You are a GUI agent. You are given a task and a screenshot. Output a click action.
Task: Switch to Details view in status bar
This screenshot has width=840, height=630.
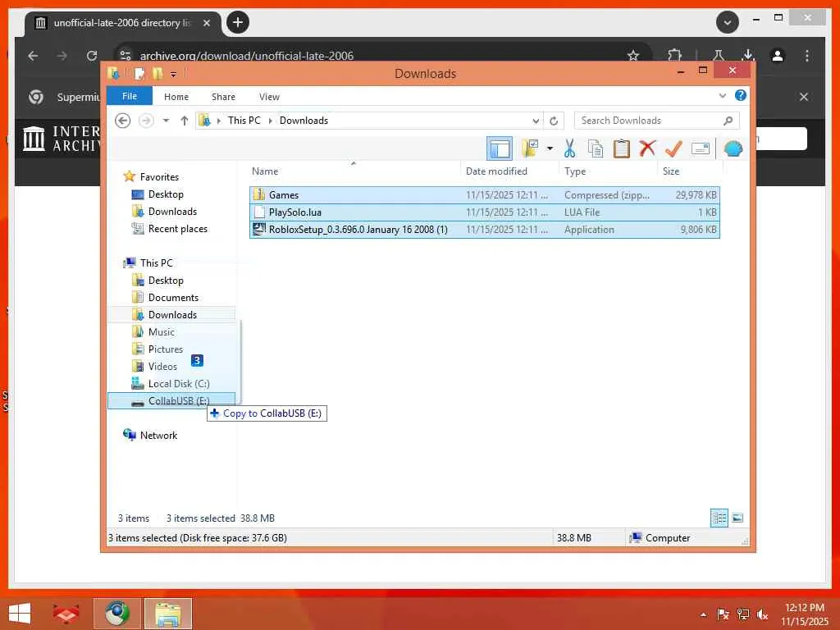point(719,518)
